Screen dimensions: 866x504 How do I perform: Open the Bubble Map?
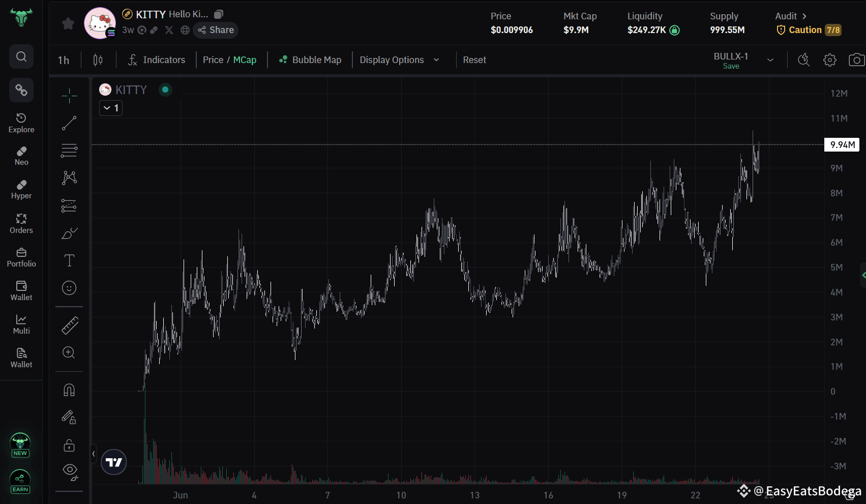[310, 60]
